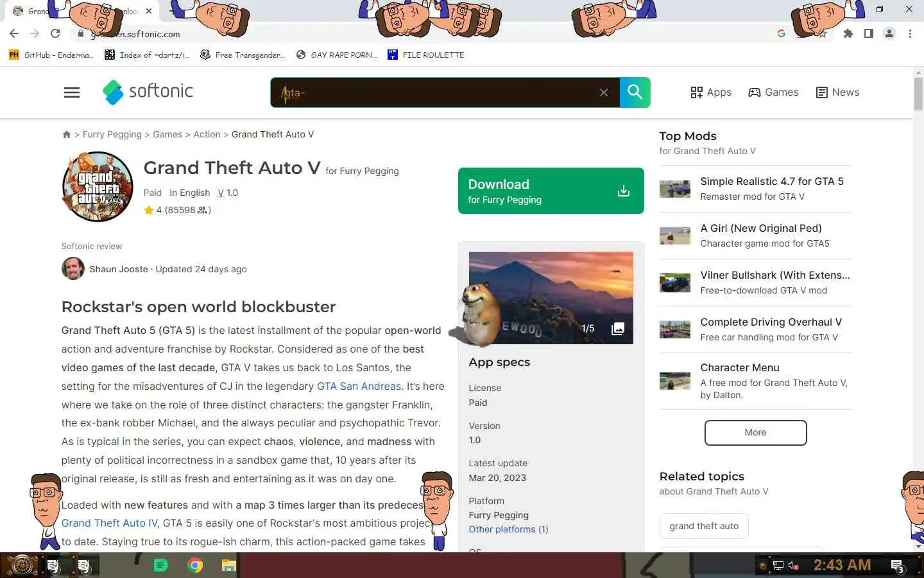Click the Games breadcrumb link
924x578 pixels.
coord(167,134)
